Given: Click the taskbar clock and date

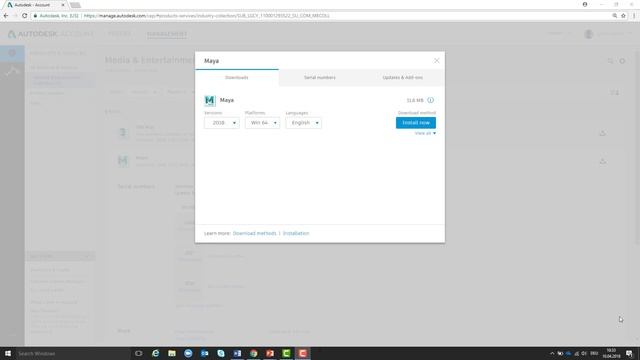Looking at the screenshot, I should pos(611,353).
